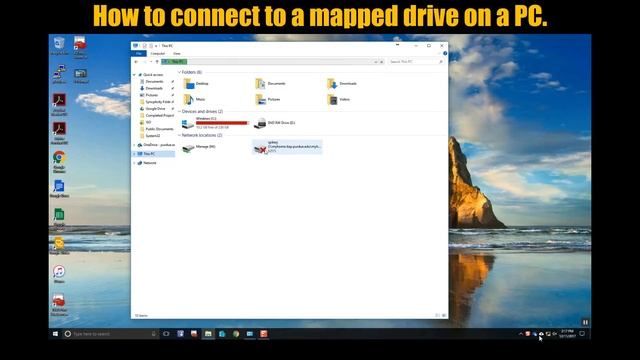Open the address bar history dropdown
Screen dimensions: 640x360
pos(376,62)
